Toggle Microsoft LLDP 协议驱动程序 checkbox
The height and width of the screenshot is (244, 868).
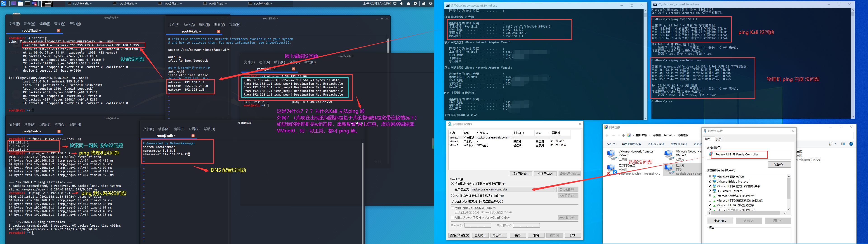click(x=710, y=205)
